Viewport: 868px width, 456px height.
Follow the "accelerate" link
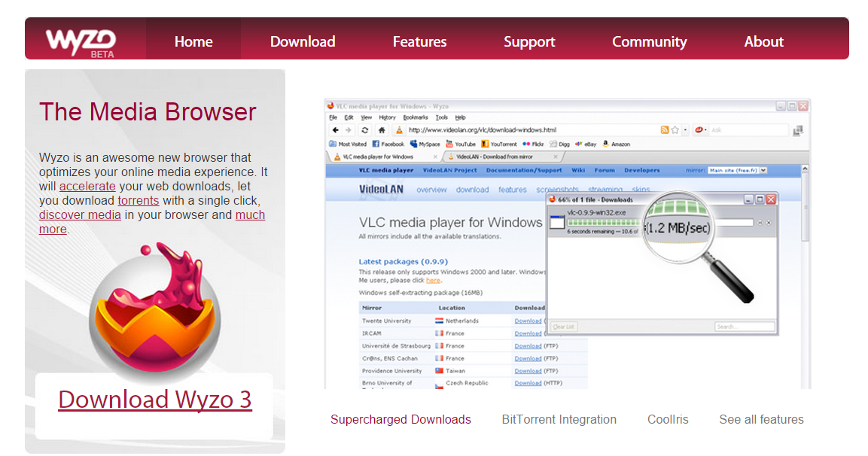click(x=87, y=187)
